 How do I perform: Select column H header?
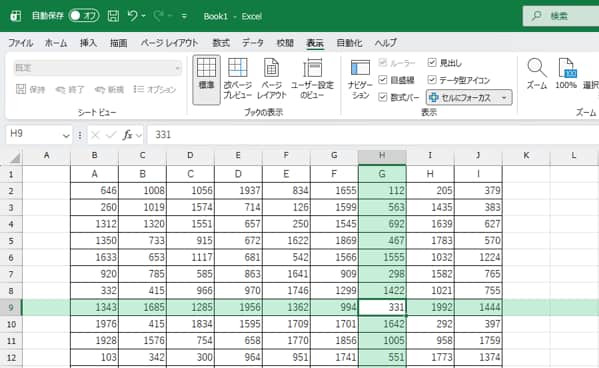pos(382,156)
